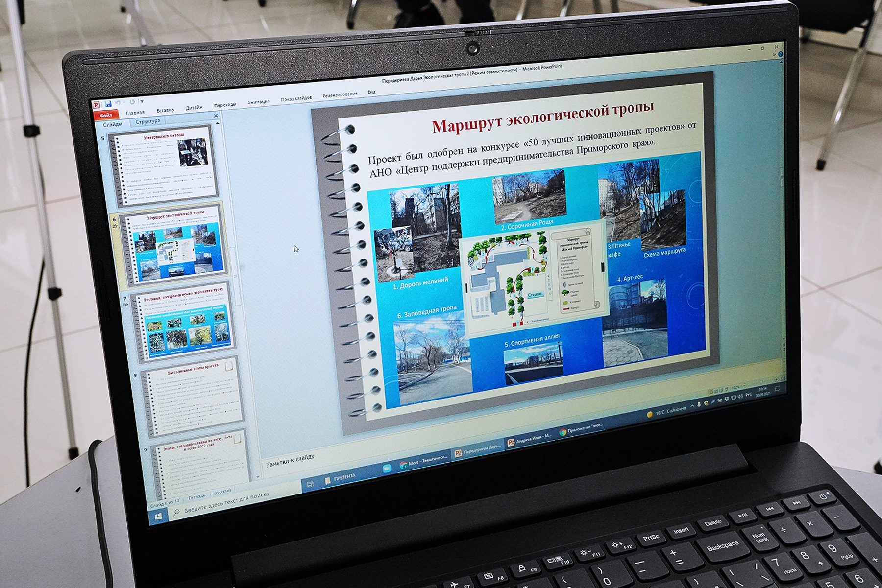Open the Главная ribbon tab

[135, 113]
